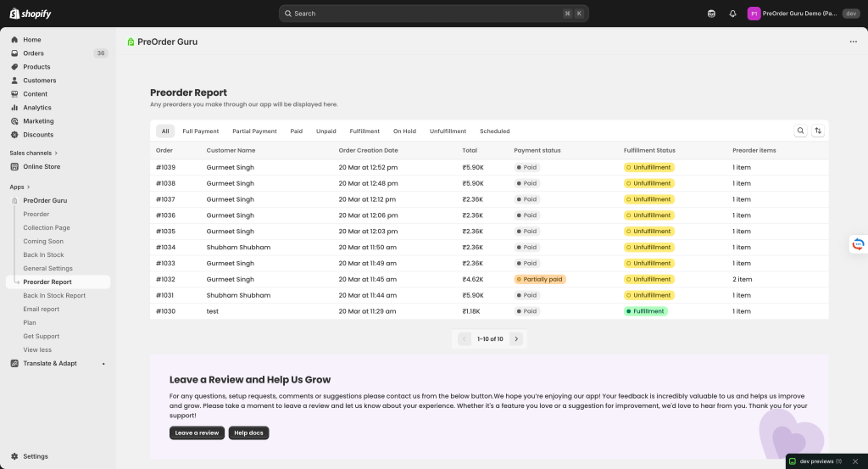Click the search icon in the report table
This screenshot has width=868, height=469.
point(800,131)
